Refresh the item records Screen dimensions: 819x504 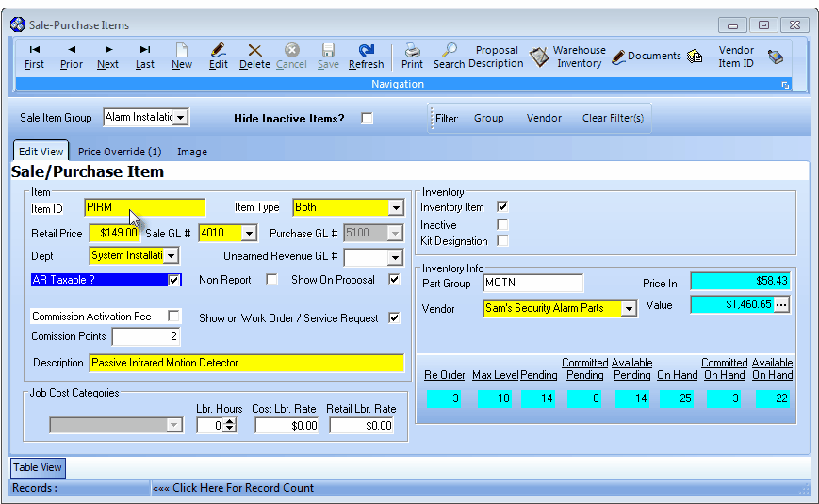point(367,57)
